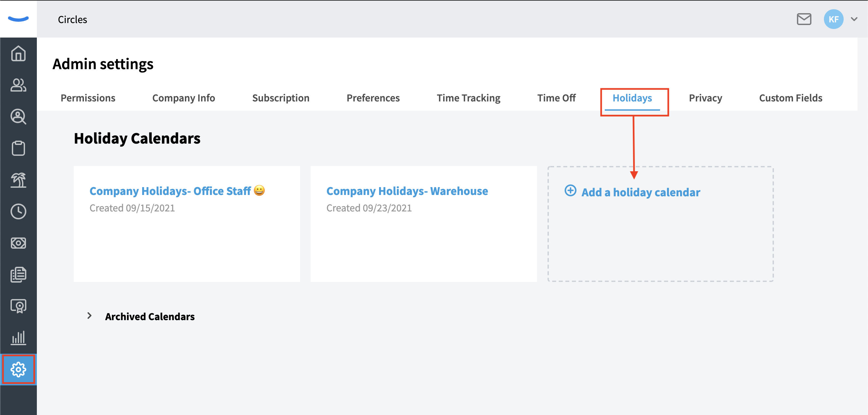Image resolution: width=868 pixels, height=415 pixels.
Task: Open the Home dashboard from sidebar
Action: coord(18,53)
